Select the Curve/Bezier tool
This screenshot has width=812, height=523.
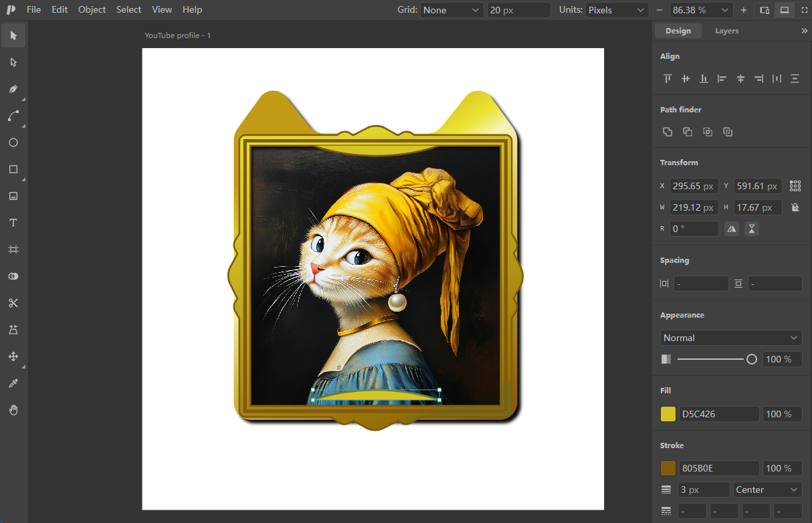(13, 116)
